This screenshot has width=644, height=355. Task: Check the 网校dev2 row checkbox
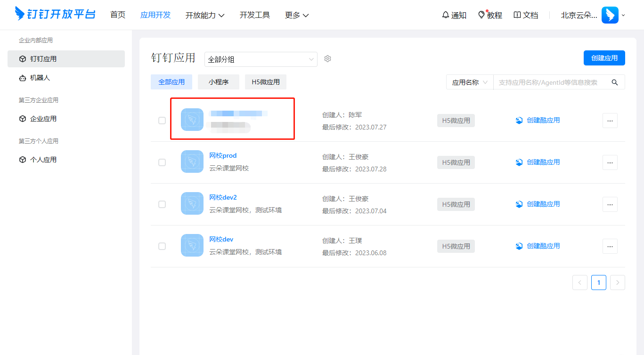[x=162, y=204]
